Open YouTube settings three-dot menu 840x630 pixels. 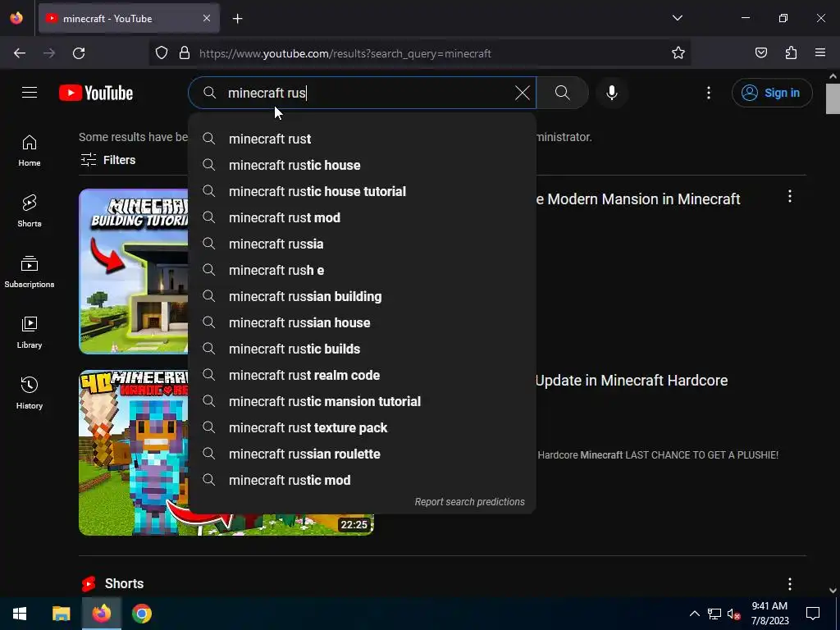709,93
